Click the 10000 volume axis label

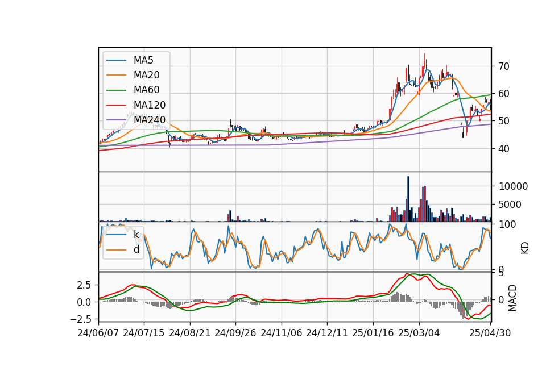point(513,186)
